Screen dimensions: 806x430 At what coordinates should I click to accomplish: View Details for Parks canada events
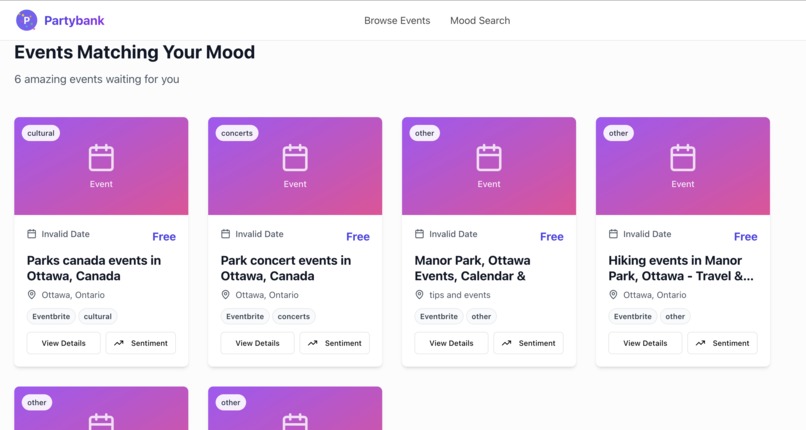pyautogui.click(x=64, y=343)
